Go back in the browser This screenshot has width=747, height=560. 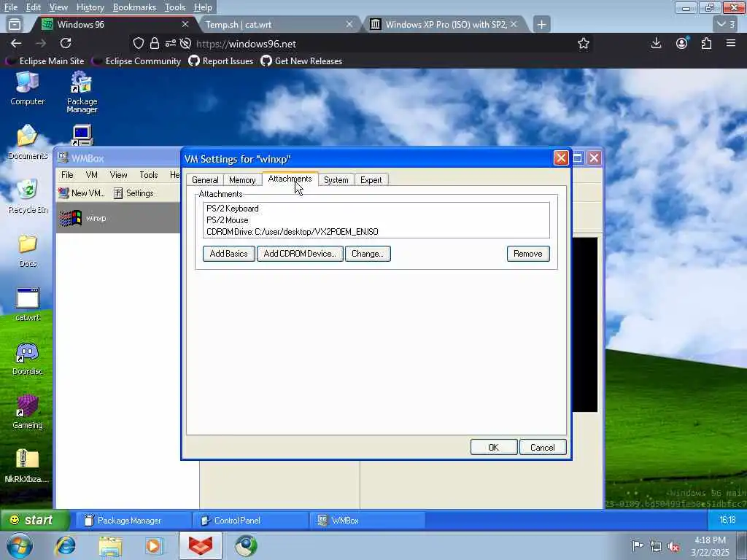[x=16, y=43]
